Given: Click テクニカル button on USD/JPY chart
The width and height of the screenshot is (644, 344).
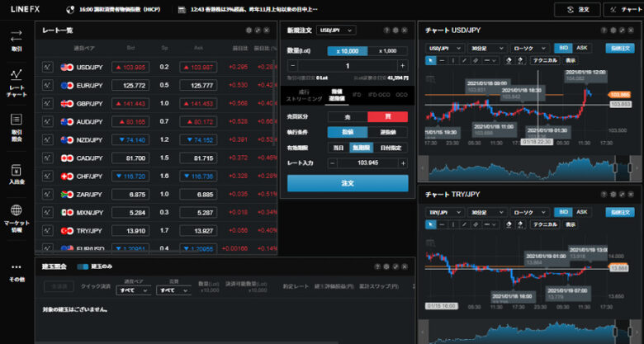Looking at the screenshot, I should 544,60.
